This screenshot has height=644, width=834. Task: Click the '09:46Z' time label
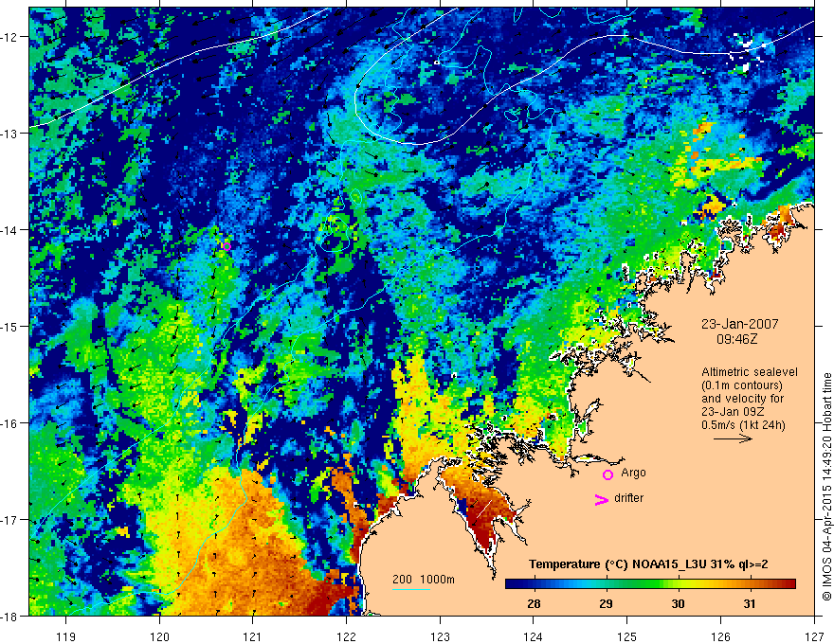pyautogui.click(x=736, y=339)
